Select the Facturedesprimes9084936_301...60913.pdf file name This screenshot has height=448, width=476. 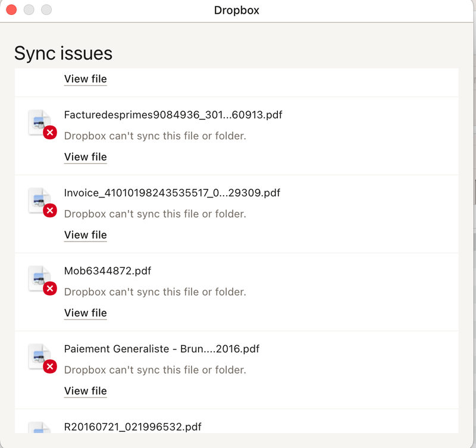[173, 115]
